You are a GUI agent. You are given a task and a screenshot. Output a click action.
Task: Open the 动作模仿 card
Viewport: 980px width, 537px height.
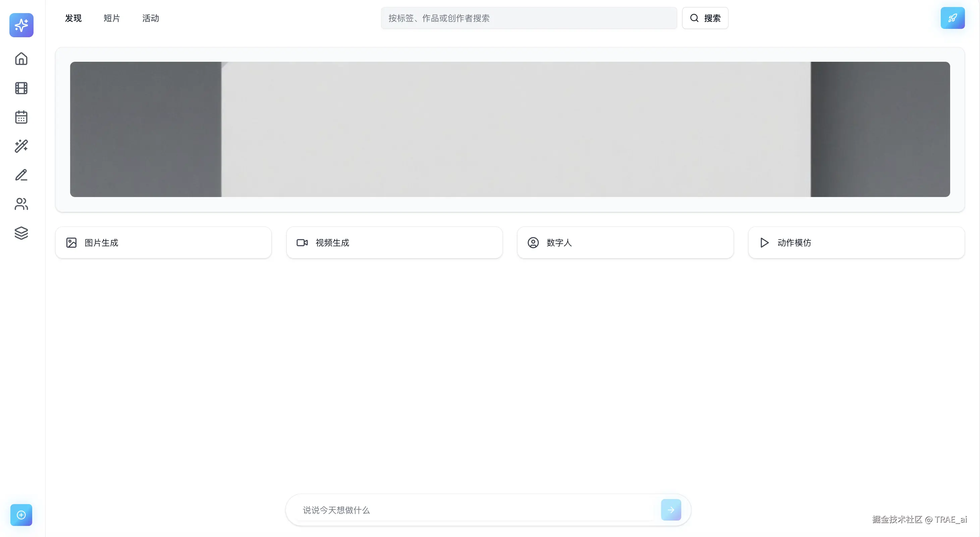(x=856, y=242)
